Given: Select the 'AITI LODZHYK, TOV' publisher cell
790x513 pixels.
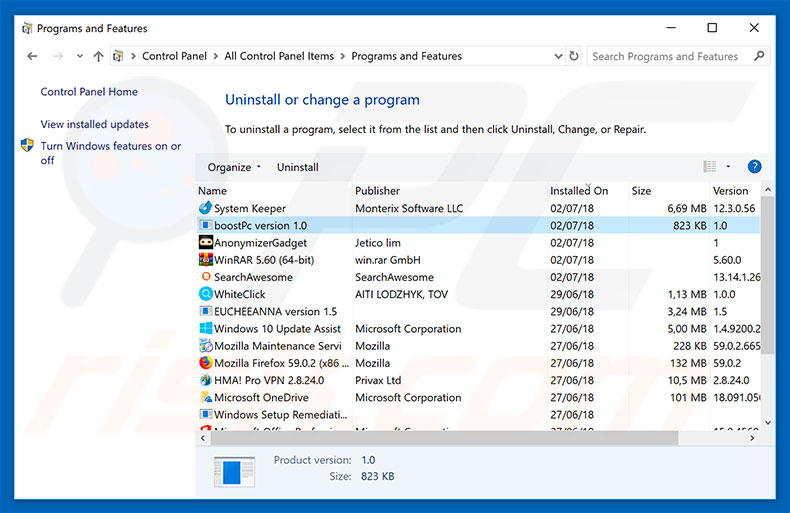Looking at the screenshot, I should [402, 294].
